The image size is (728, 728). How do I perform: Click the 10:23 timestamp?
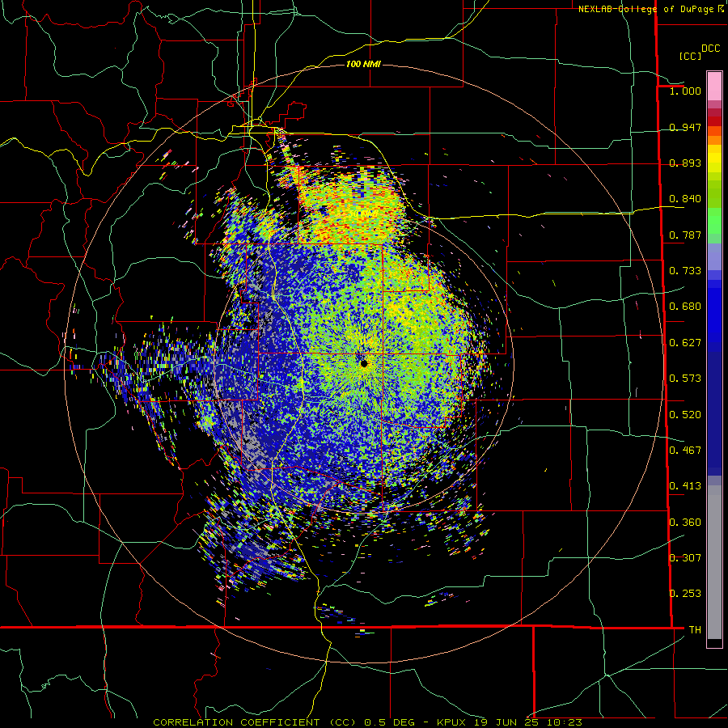click(564, 722)
